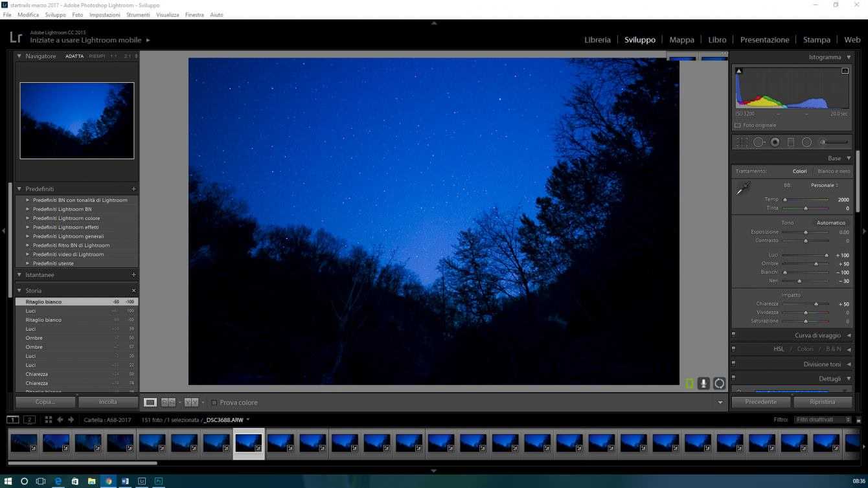Collapse the Istogramma panel
The width and height of the screenshot is (868, 488).
pos(849,57)
